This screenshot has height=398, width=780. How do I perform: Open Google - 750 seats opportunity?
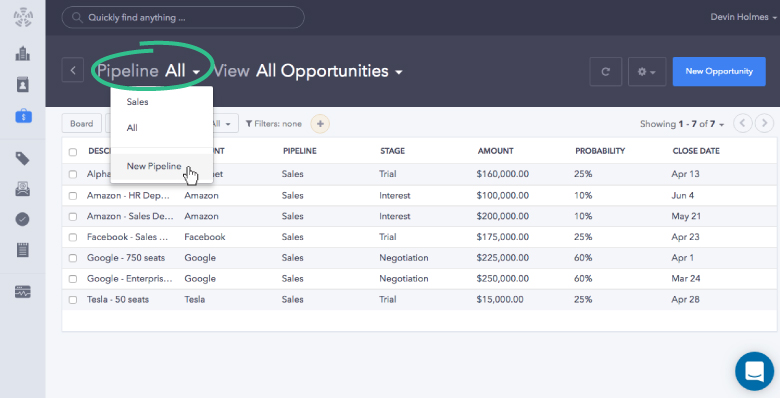click(126, 258)
